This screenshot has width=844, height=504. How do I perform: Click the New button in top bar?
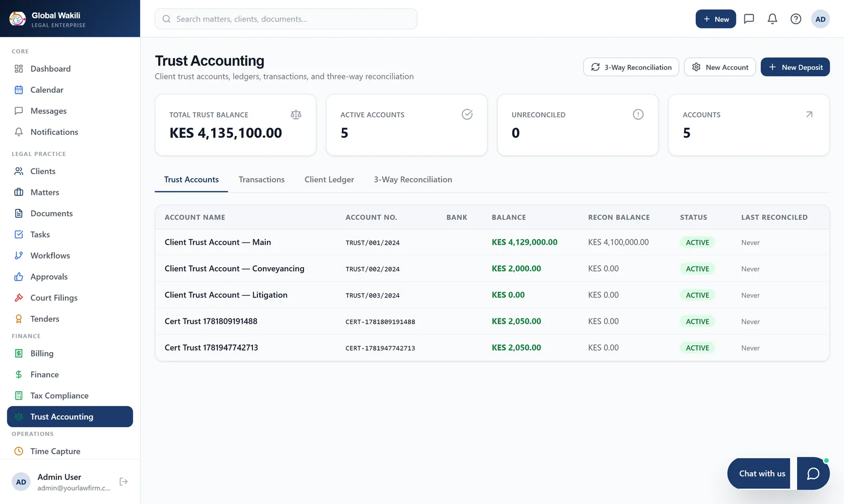click(715, 19)
